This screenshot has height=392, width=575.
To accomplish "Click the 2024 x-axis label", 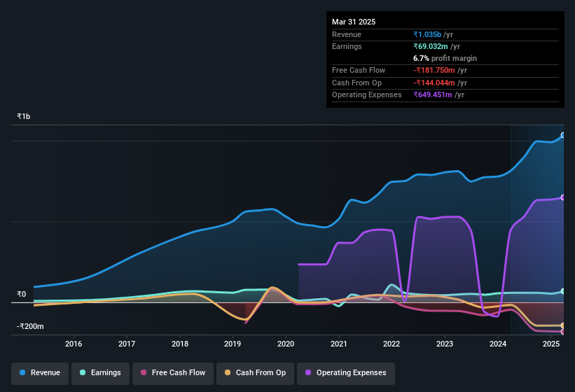I will coord(498,344).
